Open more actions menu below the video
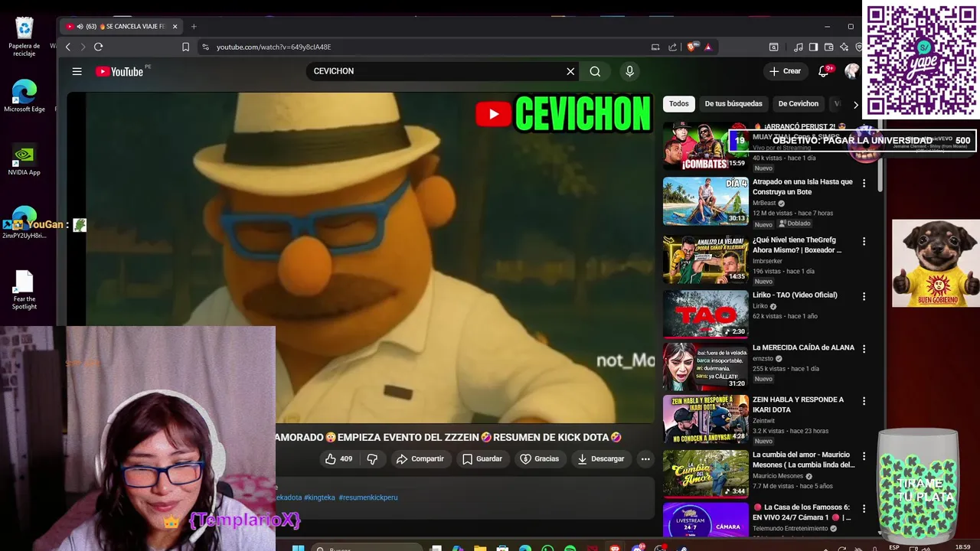The height and width of the screenshot is (551, 980). [x=645, y=459]
